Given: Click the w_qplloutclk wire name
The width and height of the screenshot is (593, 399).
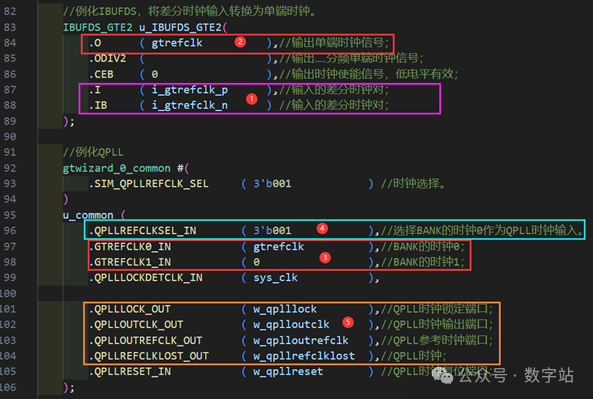Looking at the screenshot, I should pos(291,325).
